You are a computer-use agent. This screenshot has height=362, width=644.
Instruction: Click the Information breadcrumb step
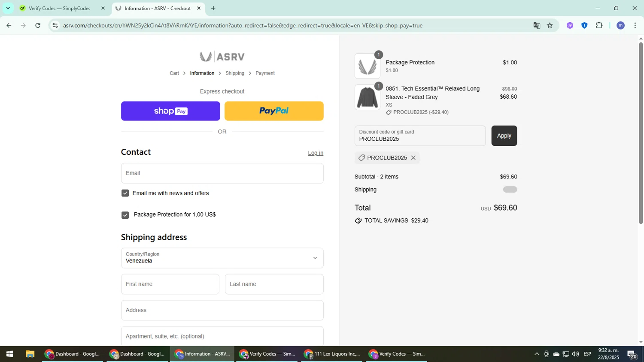(202, 73)
